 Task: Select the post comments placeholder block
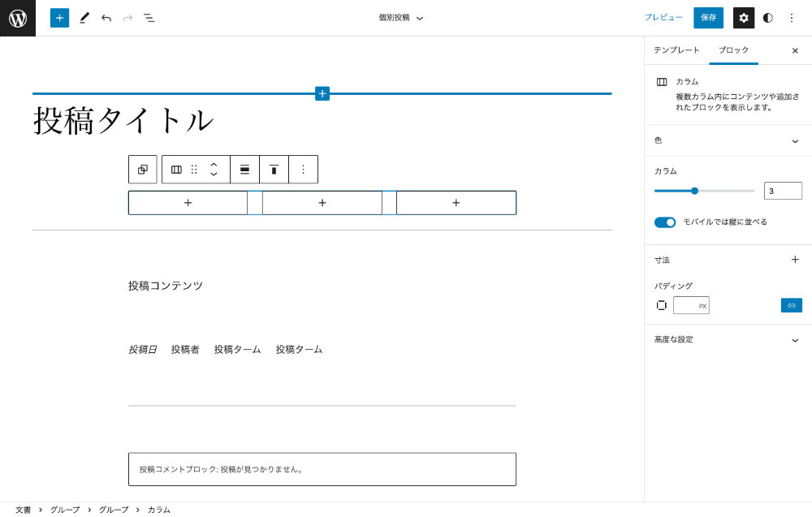point(322,469)
